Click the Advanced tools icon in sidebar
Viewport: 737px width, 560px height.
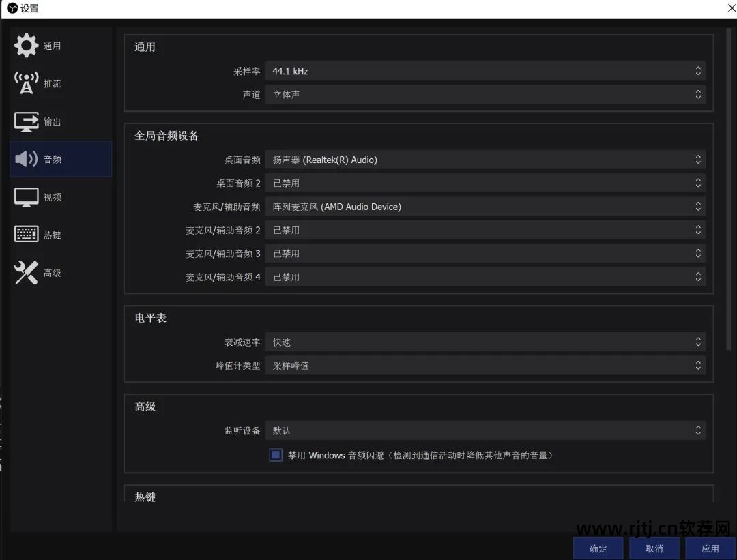(x=26, y=272)
